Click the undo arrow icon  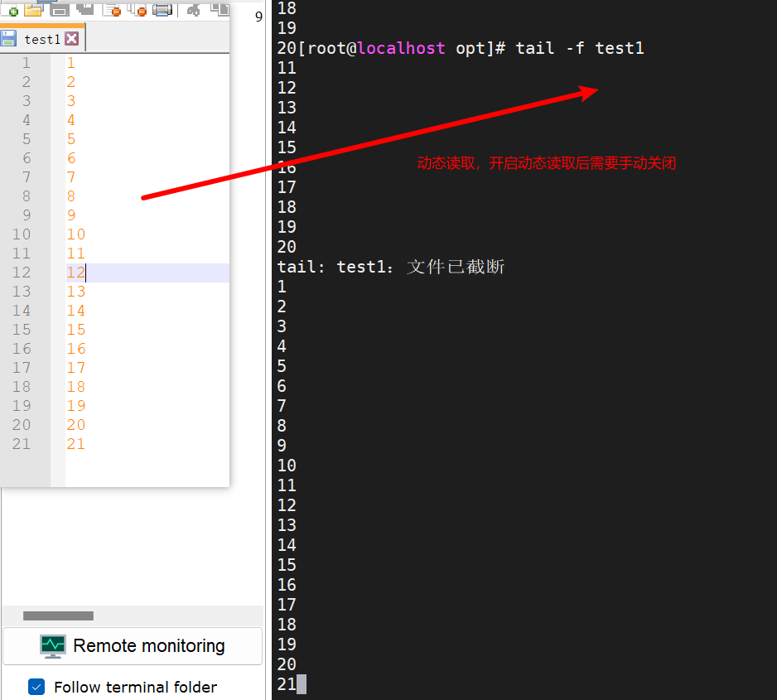click(x=191, y=11)
